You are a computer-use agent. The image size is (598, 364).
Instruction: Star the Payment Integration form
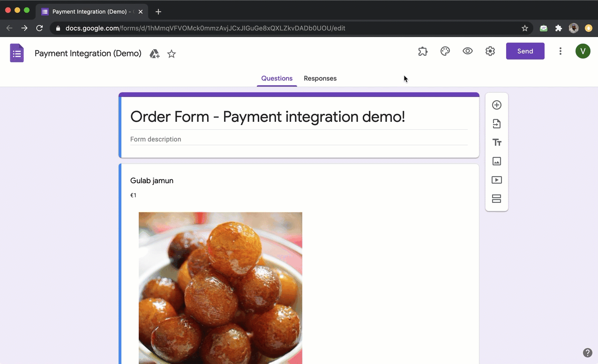click(171, 54)
